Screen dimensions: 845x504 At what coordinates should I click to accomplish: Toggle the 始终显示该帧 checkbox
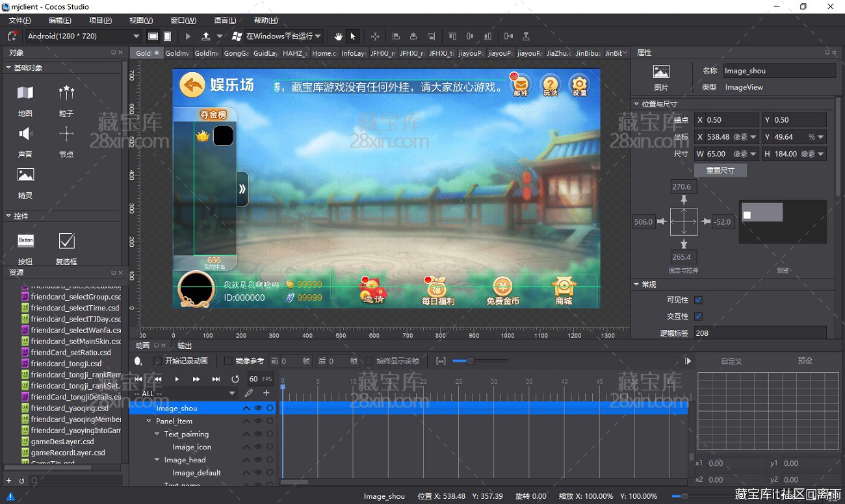pos(369,361)
